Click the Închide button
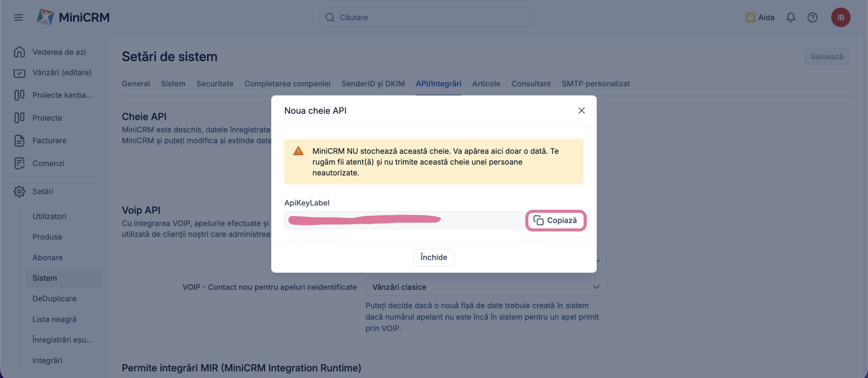868x378 pixels. (x=434, y=257)
